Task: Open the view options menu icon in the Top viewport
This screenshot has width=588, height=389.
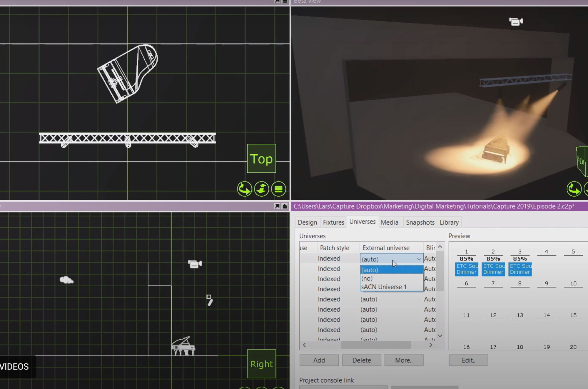Action: point(278,189)
